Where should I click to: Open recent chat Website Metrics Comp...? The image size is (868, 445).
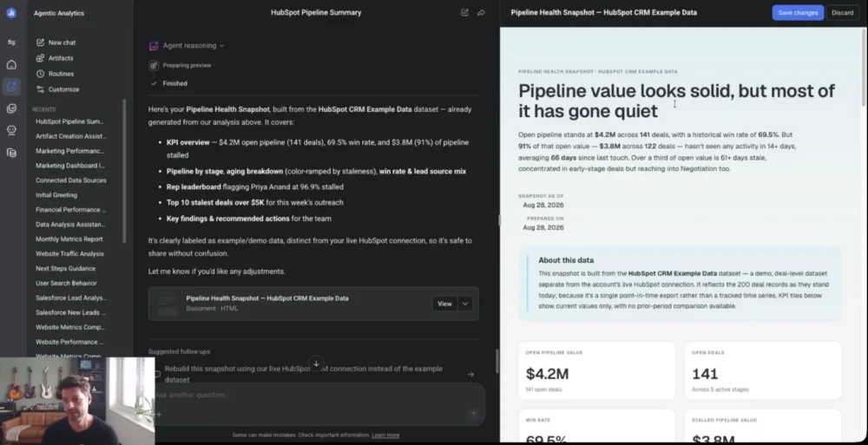pyautogui.click(x=70, y=327)
